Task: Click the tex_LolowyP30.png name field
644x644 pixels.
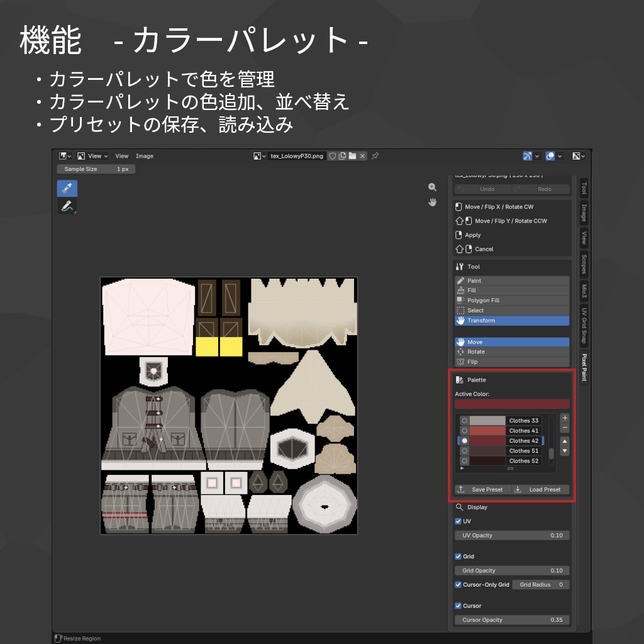Action: tap(297, 156)
